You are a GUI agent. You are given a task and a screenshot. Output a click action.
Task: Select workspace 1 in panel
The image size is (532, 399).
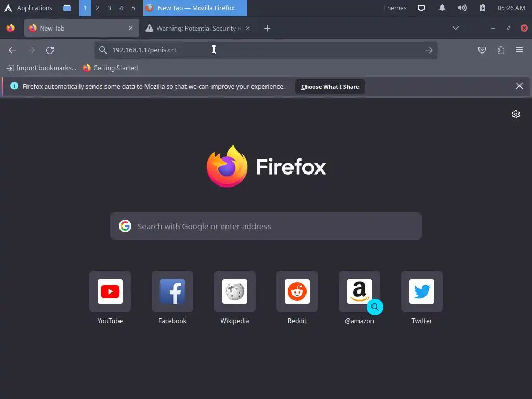85,8
